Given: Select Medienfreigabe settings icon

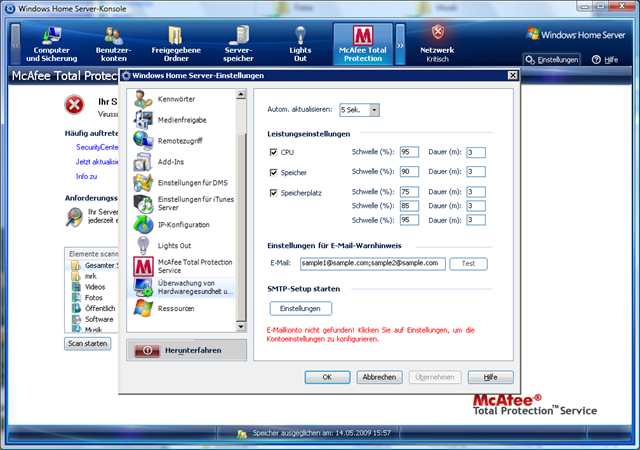Looking at the screenshot, I should point(143,120).
